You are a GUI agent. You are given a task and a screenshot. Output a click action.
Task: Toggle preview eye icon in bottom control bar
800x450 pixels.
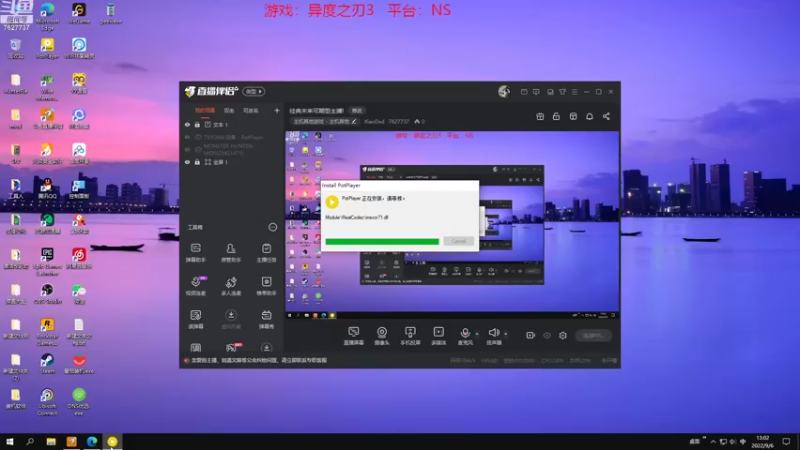click(547, 335)
